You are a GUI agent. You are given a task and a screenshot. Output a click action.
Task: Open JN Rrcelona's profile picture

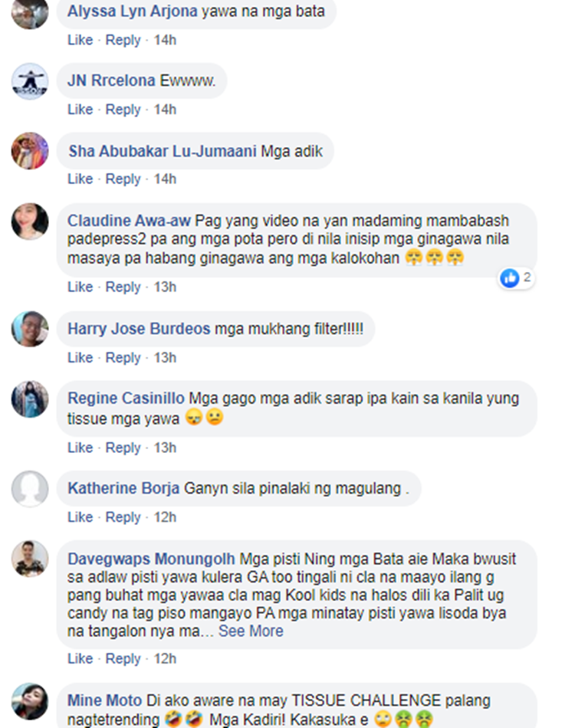(30, 81)
